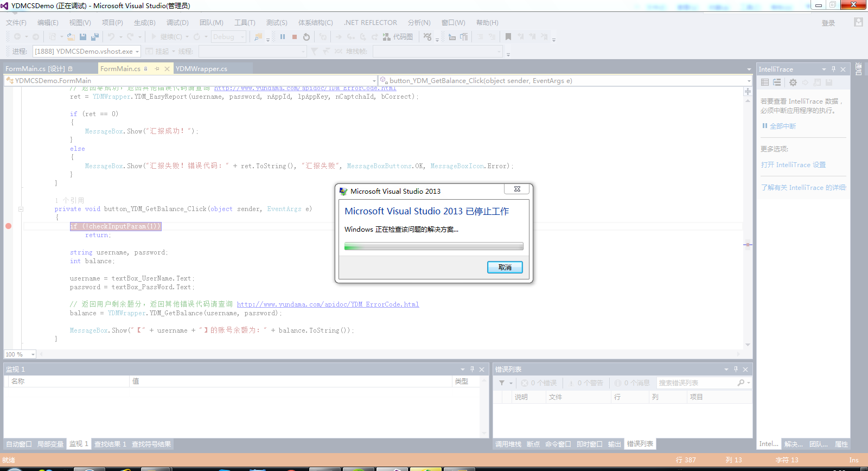The image size is (868, 471).
Task: Click the Undo toolbar icon
Action: tap(111, 37)
